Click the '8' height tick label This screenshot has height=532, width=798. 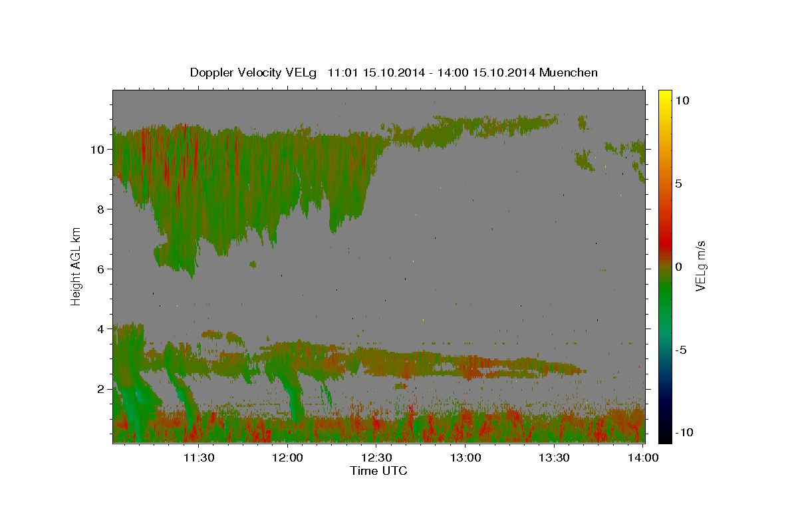tap(101, 209)
